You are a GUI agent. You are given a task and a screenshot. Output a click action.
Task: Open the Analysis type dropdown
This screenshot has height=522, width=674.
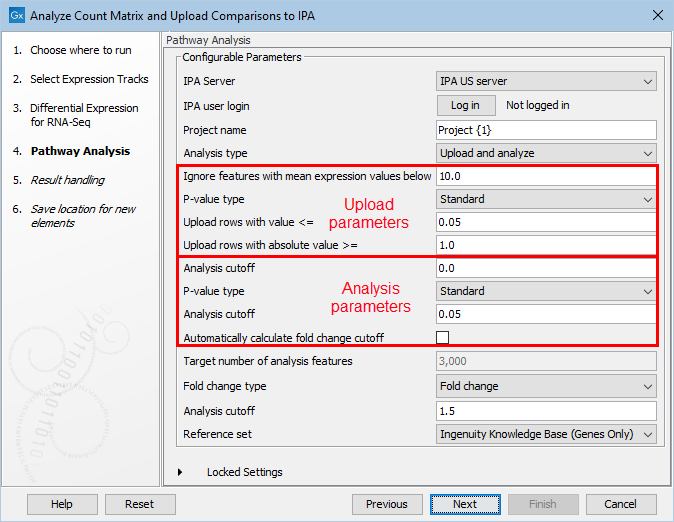546,153
